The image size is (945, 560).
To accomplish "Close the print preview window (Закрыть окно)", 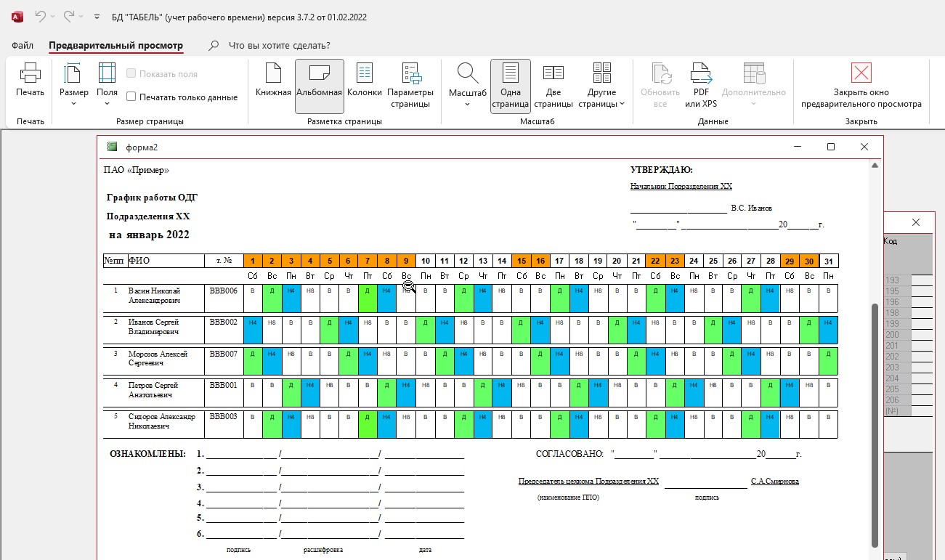I will pyautogui.click(x=861, y=85).
